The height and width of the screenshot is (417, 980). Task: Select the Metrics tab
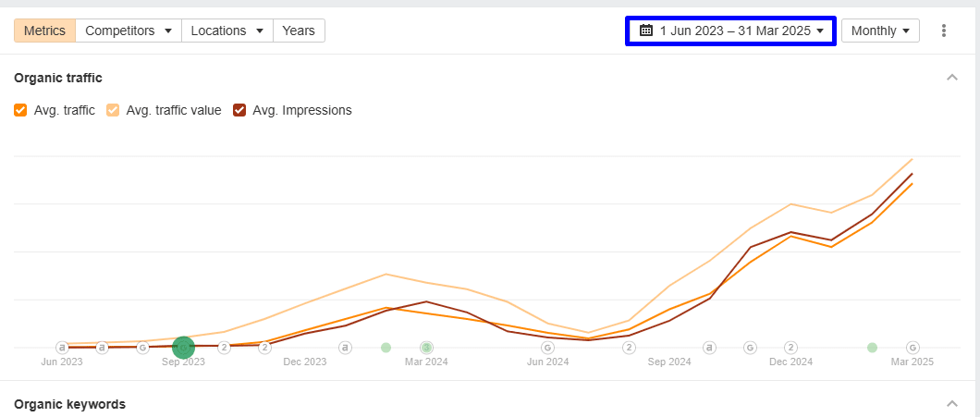[x=44, y=31]
